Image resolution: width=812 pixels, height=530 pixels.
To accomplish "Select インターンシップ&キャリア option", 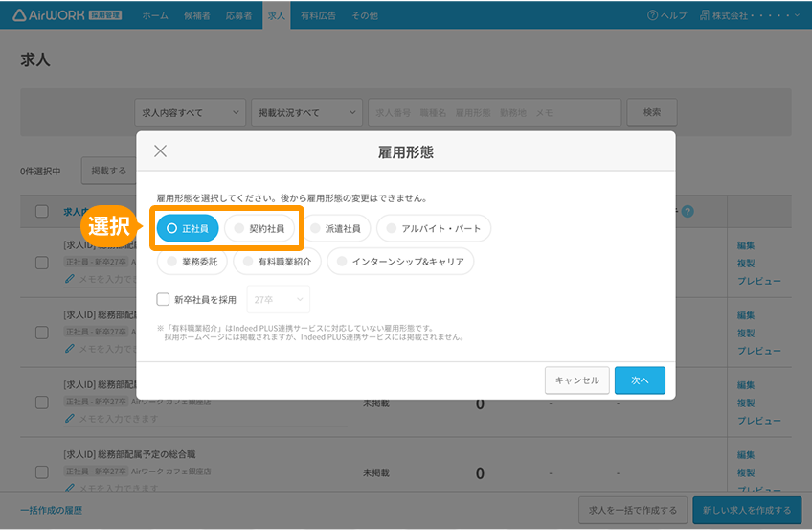I will (x=400, y=262).
